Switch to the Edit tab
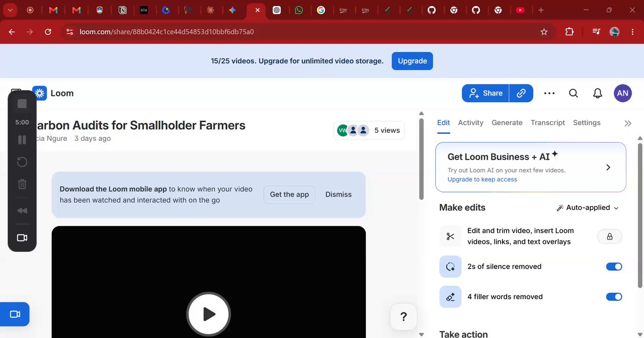Screen dimensions: 644x338 443,123
